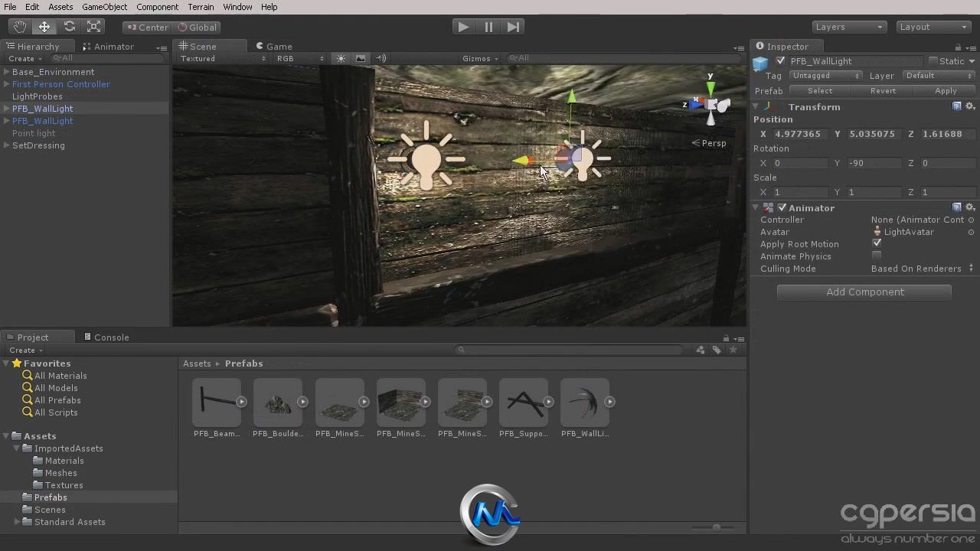This screenshot has height=551, width=980.
Task: Open the Layout dropdown
Action: 933,27
